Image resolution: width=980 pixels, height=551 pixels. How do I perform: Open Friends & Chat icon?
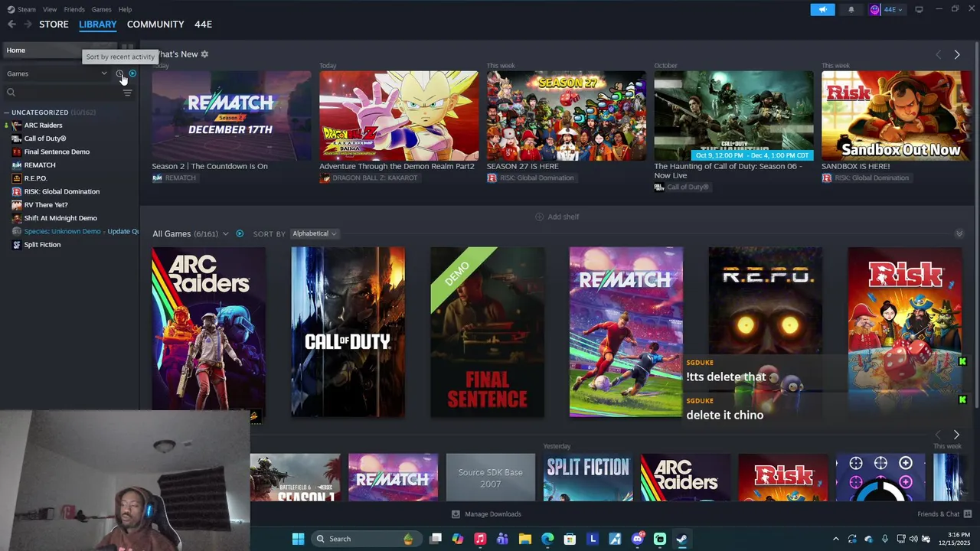click(968, 514)
